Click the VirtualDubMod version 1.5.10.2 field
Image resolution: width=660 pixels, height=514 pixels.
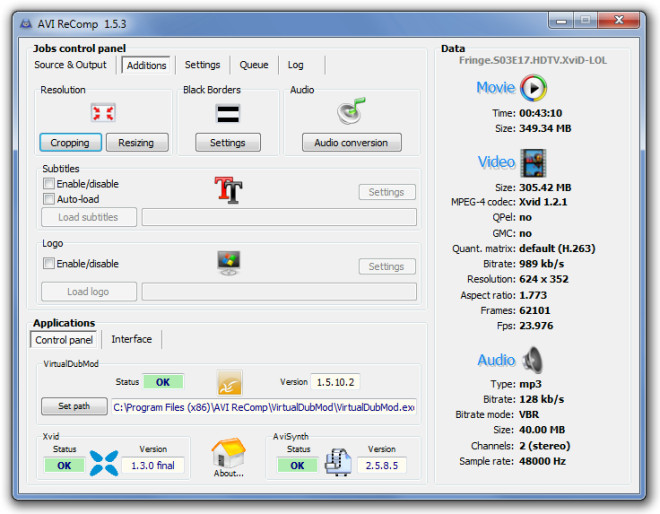(x=335, y=382)
